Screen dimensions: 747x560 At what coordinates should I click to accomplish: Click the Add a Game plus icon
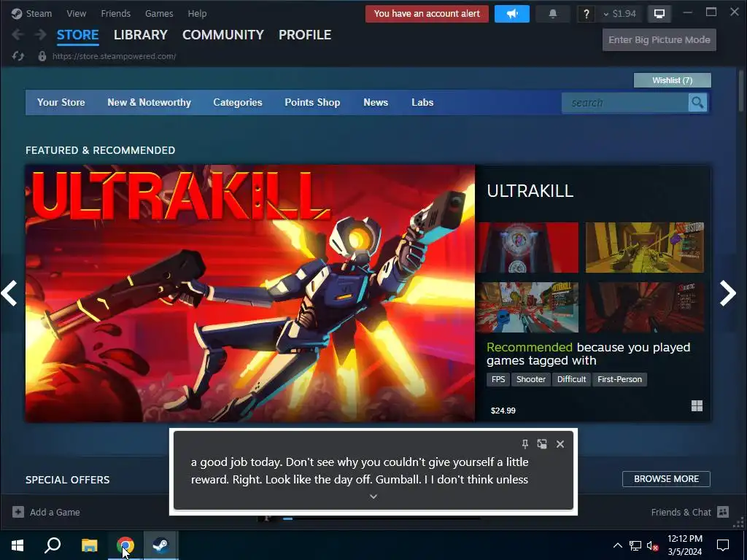pyautogui.click(x=18, y=512)
